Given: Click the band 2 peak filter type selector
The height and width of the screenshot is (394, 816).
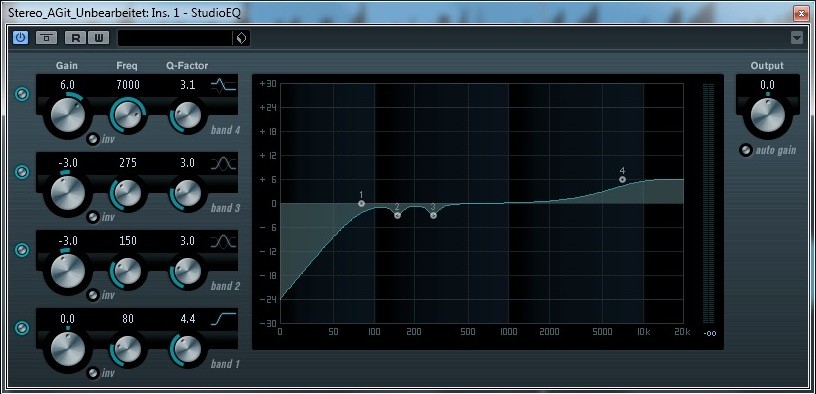Looking at the screenshot, I should [x=224, y=242].
